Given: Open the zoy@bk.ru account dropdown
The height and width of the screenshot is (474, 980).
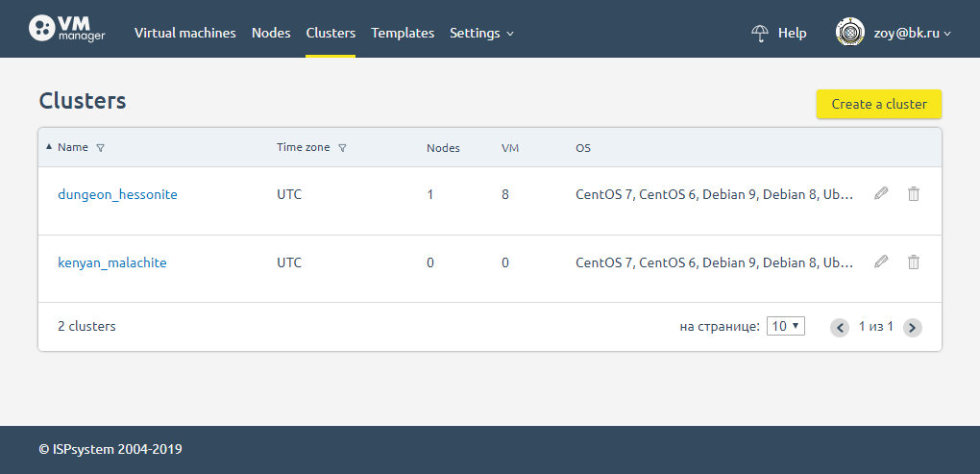Looking at the screenshot, I should (912, 33).
